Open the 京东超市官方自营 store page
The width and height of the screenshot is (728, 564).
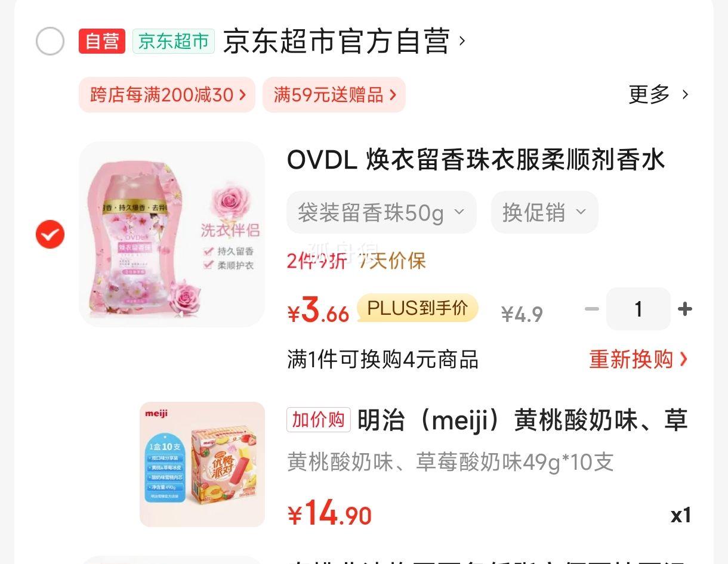[x=343, y=42]
